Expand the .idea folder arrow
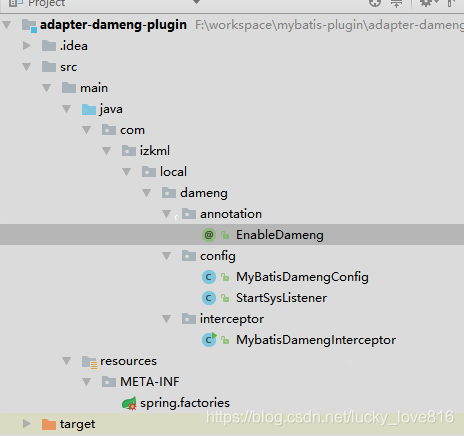Image resolution: width=464 pixels, height=436 pixels. pyautogui.click(x=26, y=46)
